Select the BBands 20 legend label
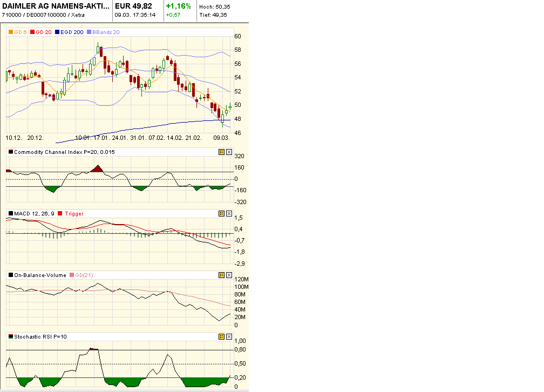This screenshot has height=392, width=544. coord(106,32)
